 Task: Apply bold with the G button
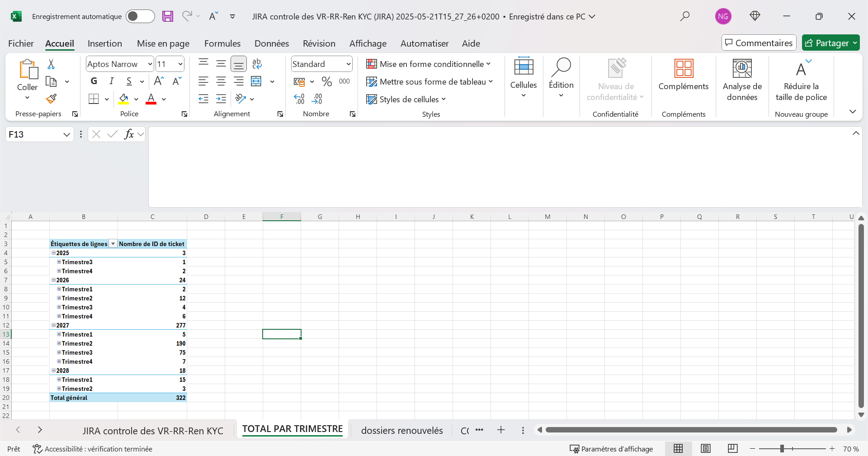pos(94,81)
